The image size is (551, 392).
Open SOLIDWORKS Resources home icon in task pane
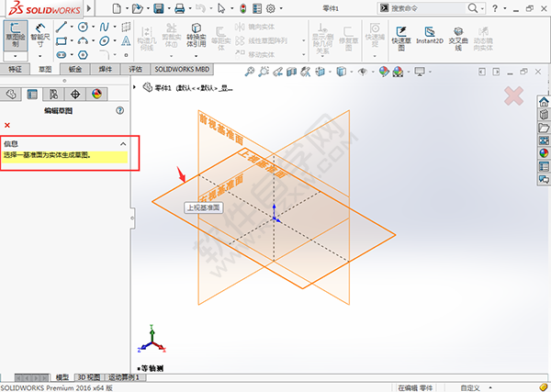[x=544, y=102]
